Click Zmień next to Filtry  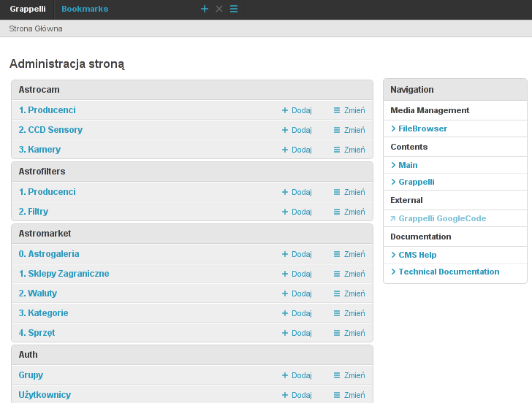pyautogui.click(x=349, y=212)
